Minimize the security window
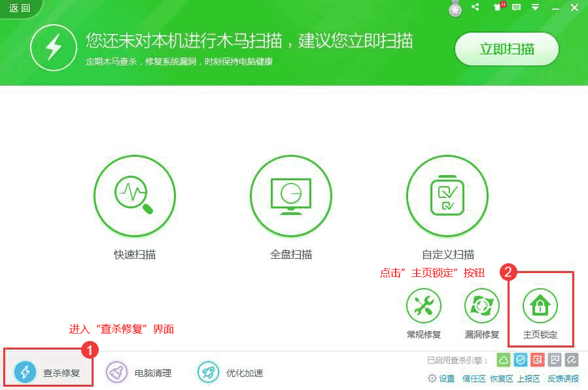The image size is (588, 390). 555,8
